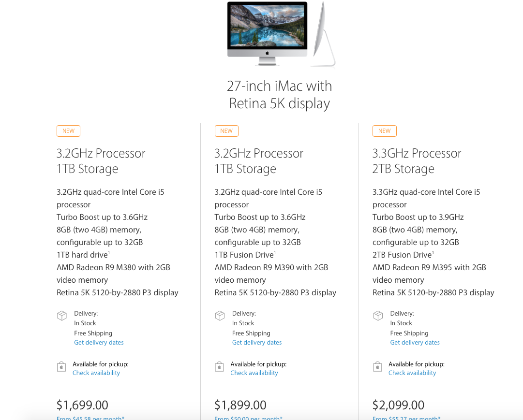Click the Apple bag pickup icon under the 1TB Fusion Drive model

[220, 366]
